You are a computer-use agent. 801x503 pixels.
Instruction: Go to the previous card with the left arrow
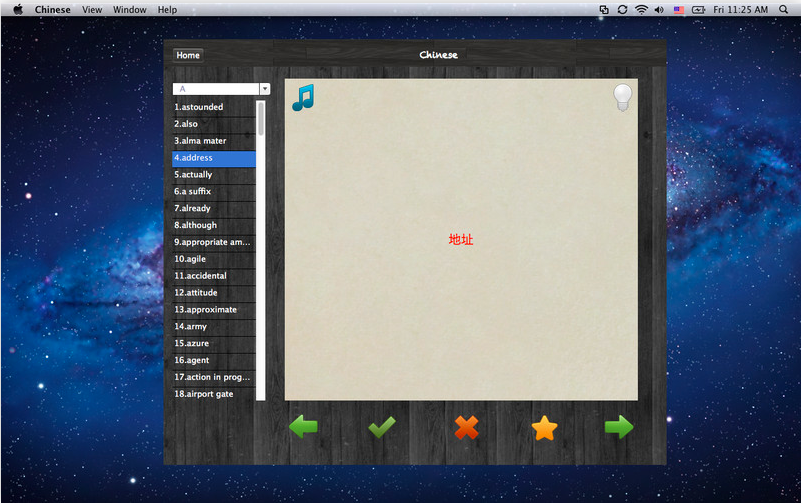[303, 426]
